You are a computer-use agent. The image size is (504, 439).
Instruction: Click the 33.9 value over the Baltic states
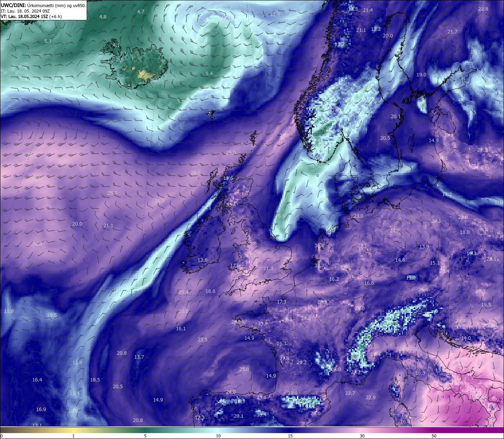[x=448, y=135]
